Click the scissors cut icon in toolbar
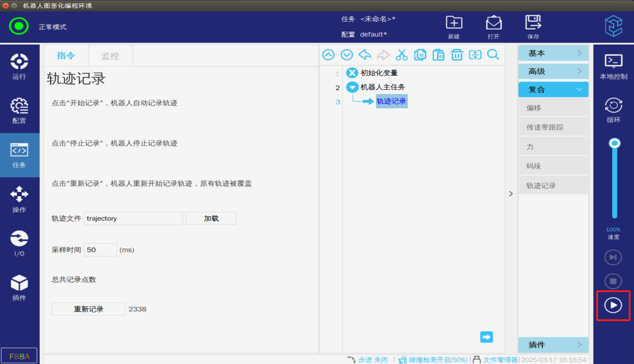634x364 pixels. (402, 55)
